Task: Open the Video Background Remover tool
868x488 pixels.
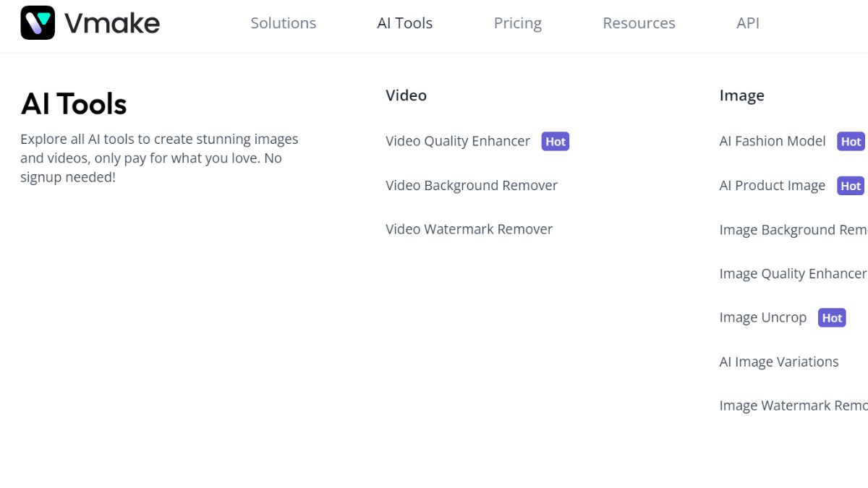Action: point(471,186)
